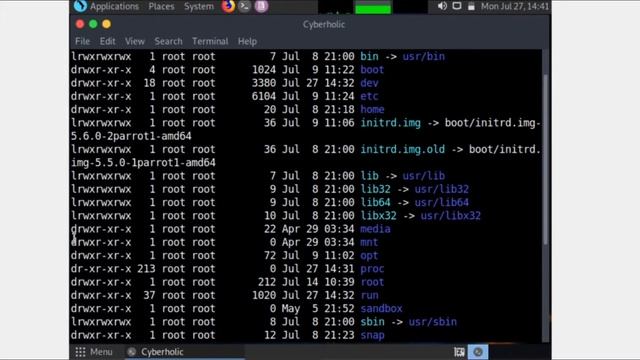The height and width of the screenshot is (360, 640).
Task: Open the bottom panel Menu button
Action: tap(101, 352)
